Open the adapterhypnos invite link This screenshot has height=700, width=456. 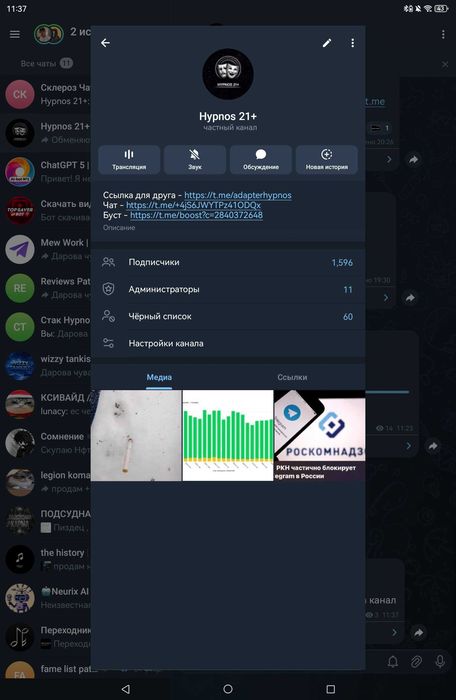click(238, 195)
